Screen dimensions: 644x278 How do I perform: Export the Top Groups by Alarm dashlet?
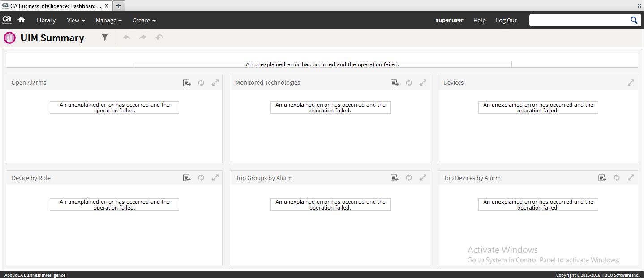[x=395, y=178]
